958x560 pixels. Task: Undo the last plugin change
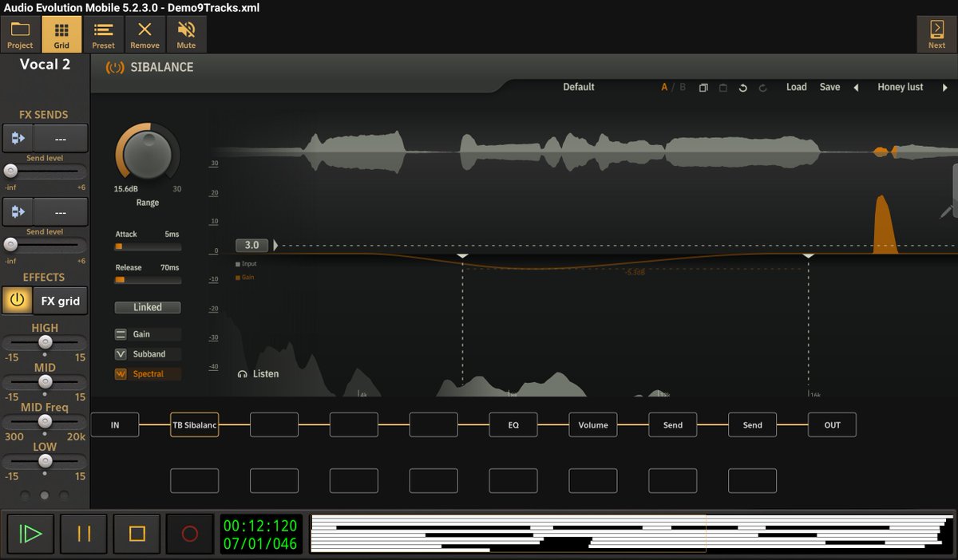pyautogui.click(x=742, y=88)
